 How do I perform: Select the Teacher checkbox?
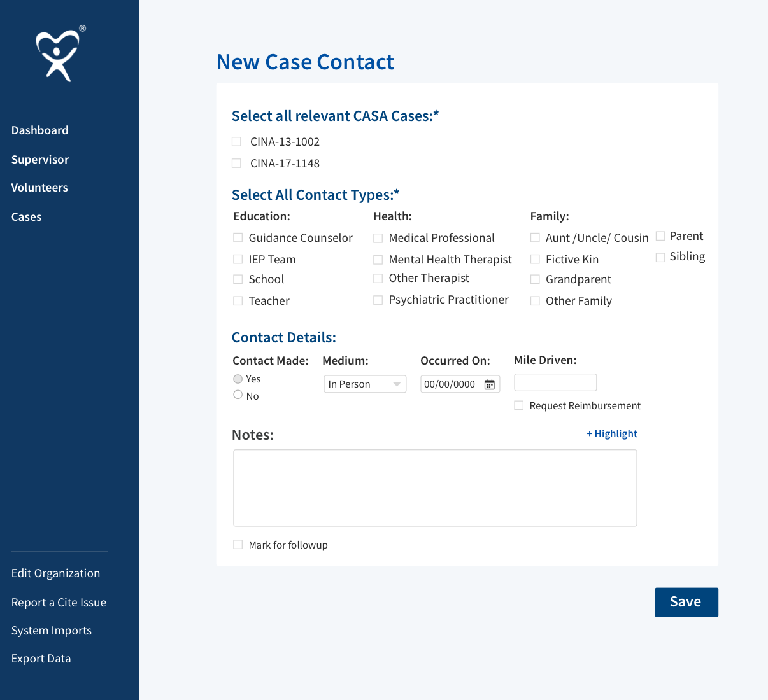tap(238, 300)
